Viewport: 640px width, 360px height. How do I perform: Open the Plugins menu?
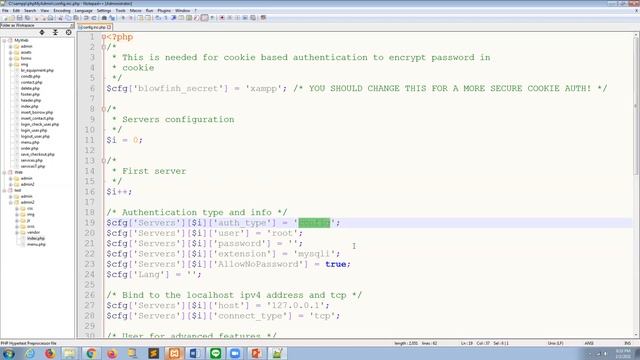[x=164, y=11]
